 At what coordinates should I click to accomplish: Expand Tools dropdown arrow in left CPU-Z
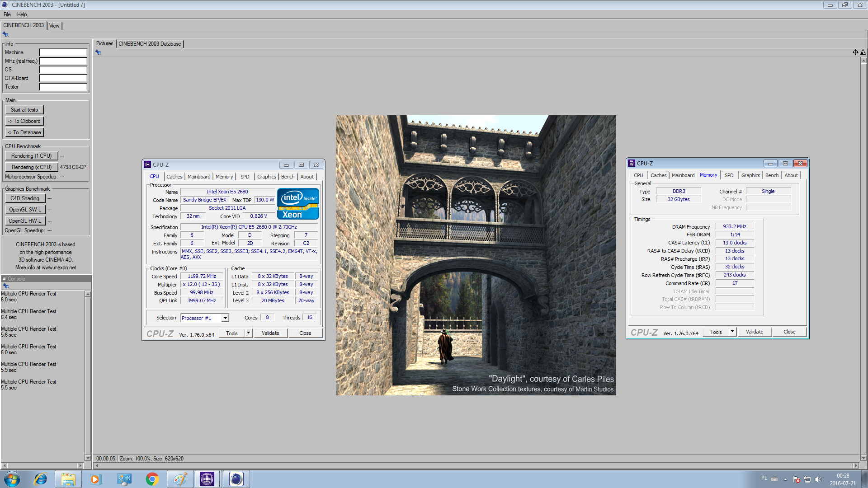click(x=248, y=333)
